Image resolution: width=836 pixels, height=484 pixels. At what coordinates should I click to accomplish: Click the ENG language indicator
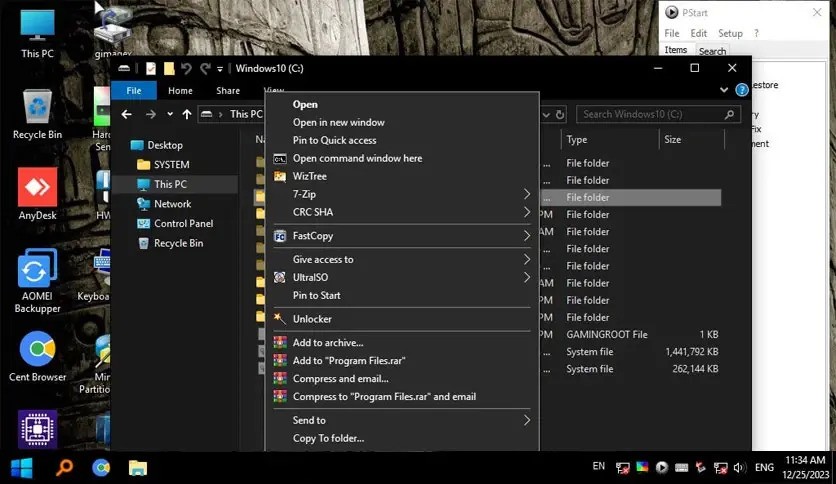coord(764,467)
